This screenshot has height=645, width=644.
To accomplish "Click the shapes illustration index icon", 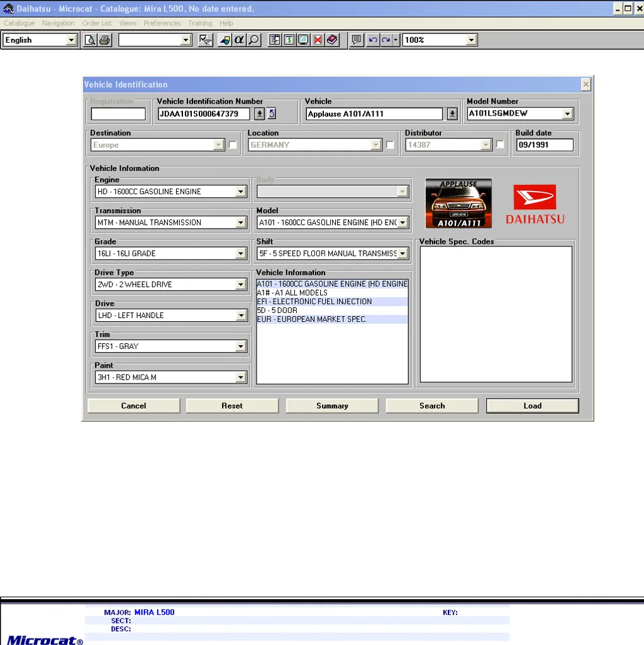I will tap(225, 40).
